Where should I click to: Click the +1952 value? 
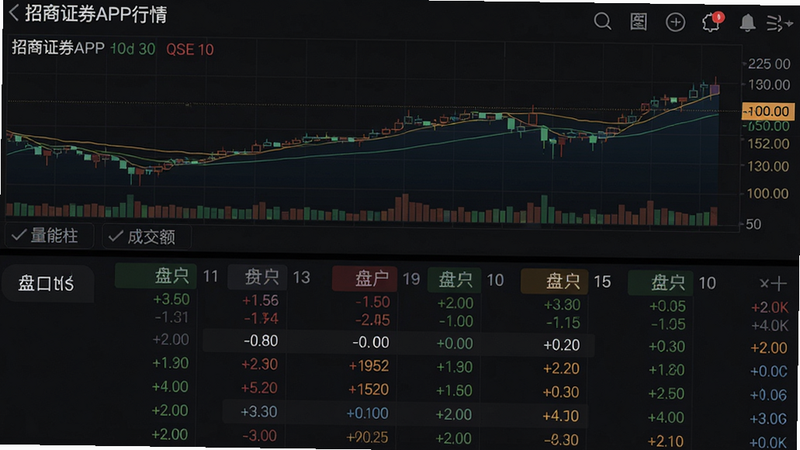pyautogui.click(x=369, y=366)
